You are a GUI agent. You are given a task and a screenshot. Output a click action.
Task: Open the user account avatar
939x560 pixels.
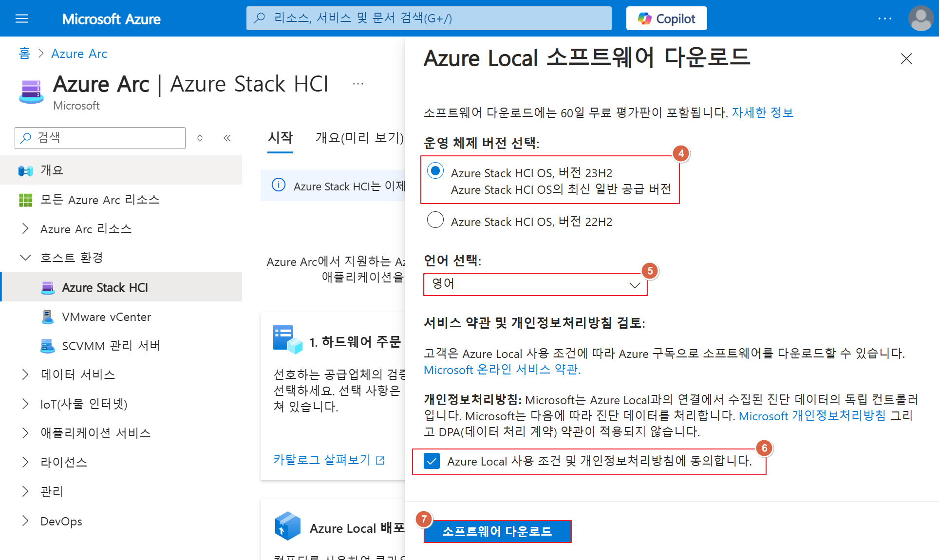(920, 19)
